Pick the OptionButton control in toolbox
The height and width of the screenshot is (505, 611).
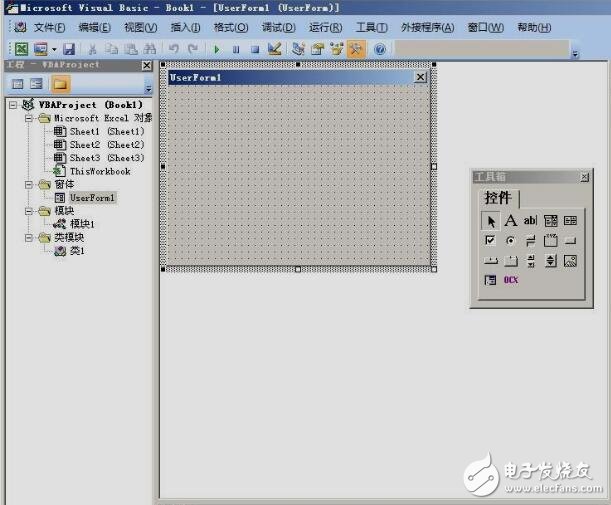[510, 241]
